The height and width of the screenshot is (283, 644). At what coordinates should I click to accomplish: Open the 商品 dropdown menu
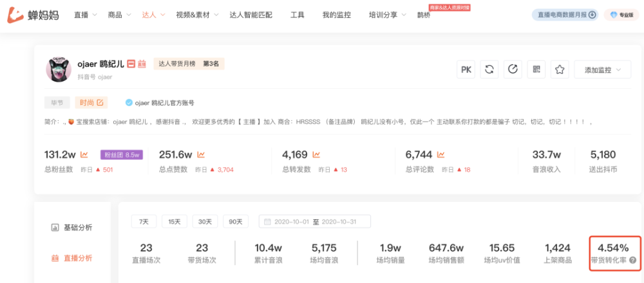pos(119,15)
